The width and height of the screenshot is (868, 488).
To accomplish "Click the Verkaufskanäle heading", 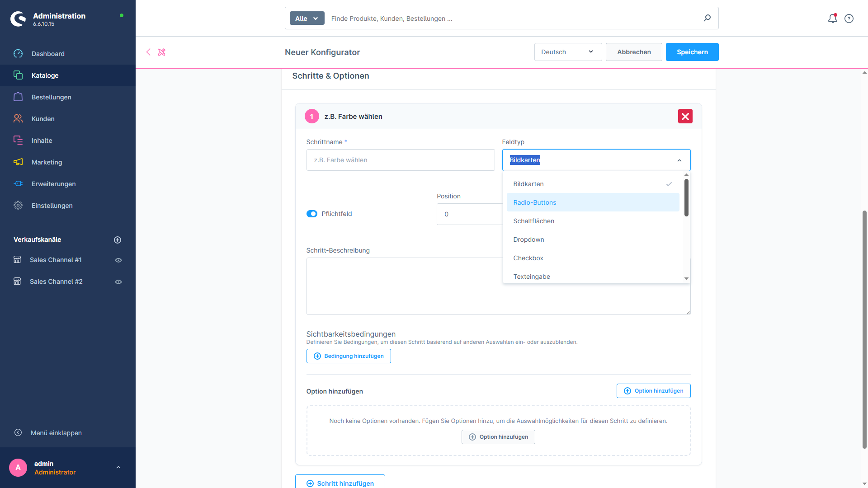I will 37,239.
